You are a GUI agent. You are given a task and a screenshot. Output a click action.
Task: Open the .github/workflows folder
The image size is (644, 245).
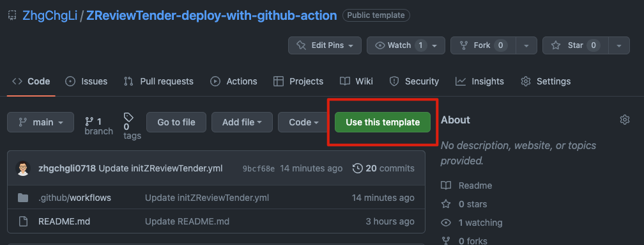(75, 198)
